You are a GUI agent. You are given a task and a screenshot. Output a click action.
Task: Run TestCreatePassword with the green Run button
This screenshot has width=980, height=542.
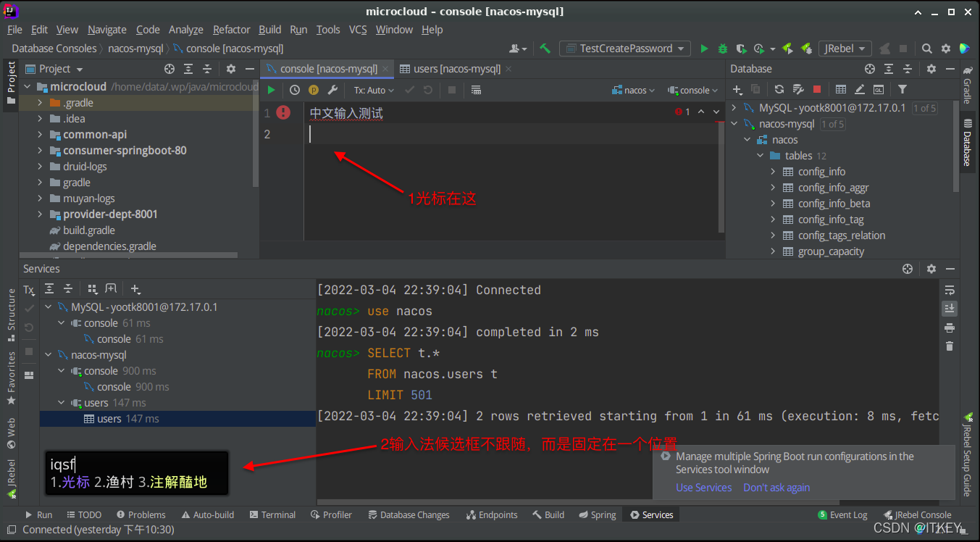click(x=704, y=49)
